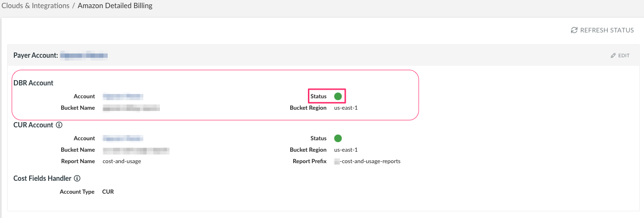Select the CUR blurred Bucket Name value
The image size is (644, 218).
click(136, 150)
